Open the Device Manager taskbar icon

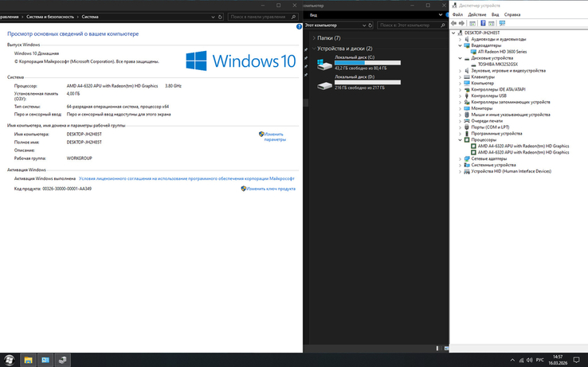click(63, 361)
